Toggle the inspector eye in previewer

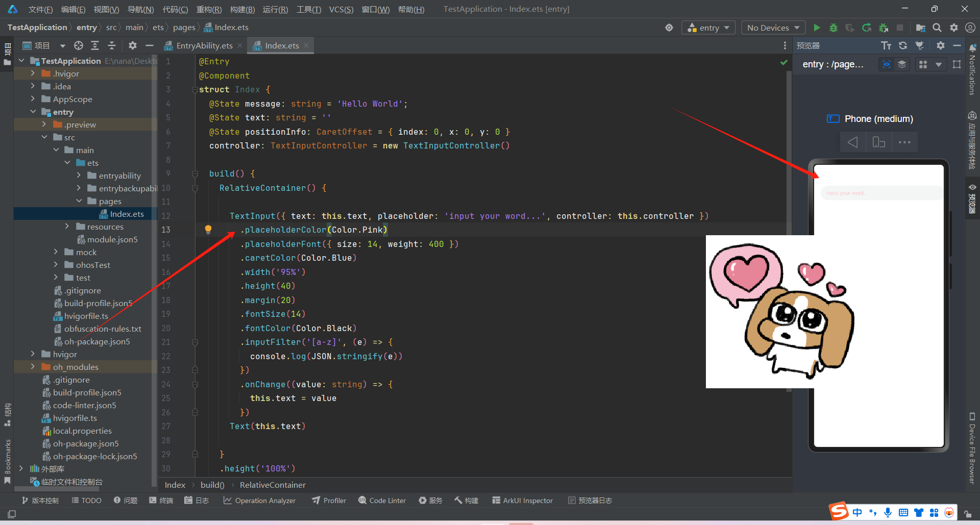tap(887, 64)
